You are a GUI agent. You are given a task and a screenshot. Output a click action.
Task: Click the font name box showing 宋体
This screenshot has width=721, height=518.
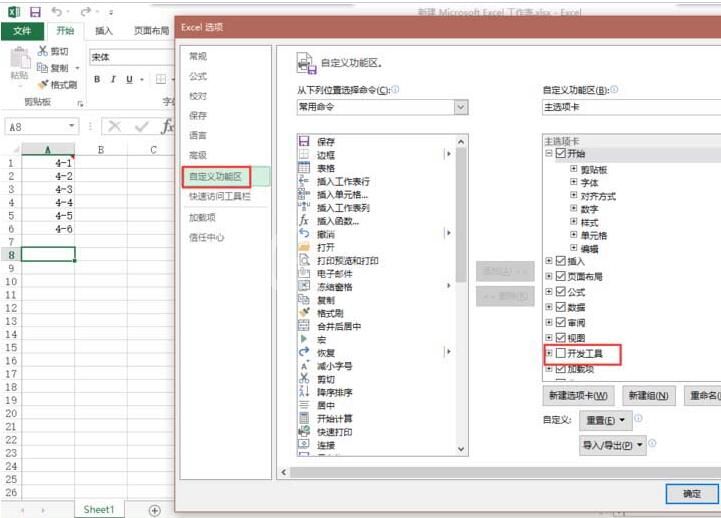(x=132, y=57)
